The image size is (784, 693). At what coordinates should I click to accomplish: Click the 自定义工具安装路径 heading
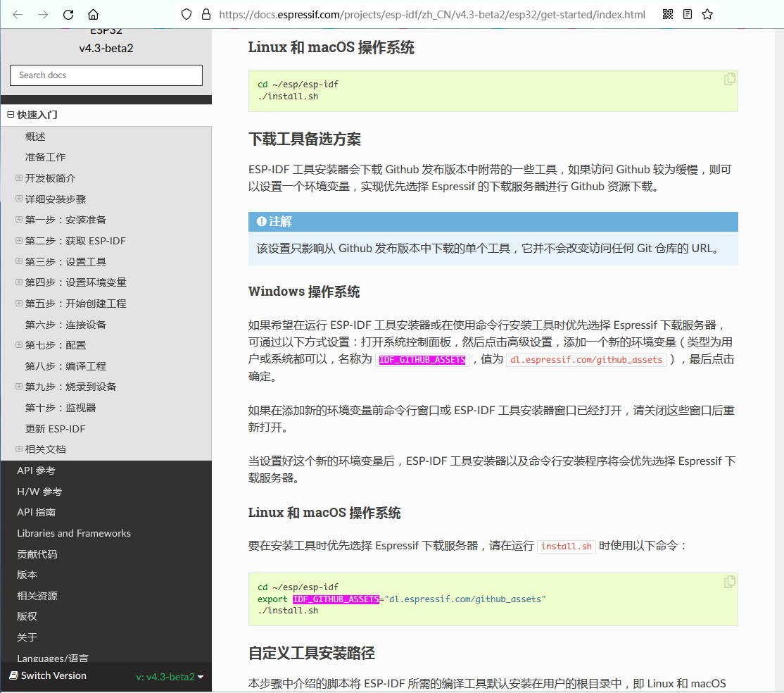pyautogui.click(x=312, y=653)
